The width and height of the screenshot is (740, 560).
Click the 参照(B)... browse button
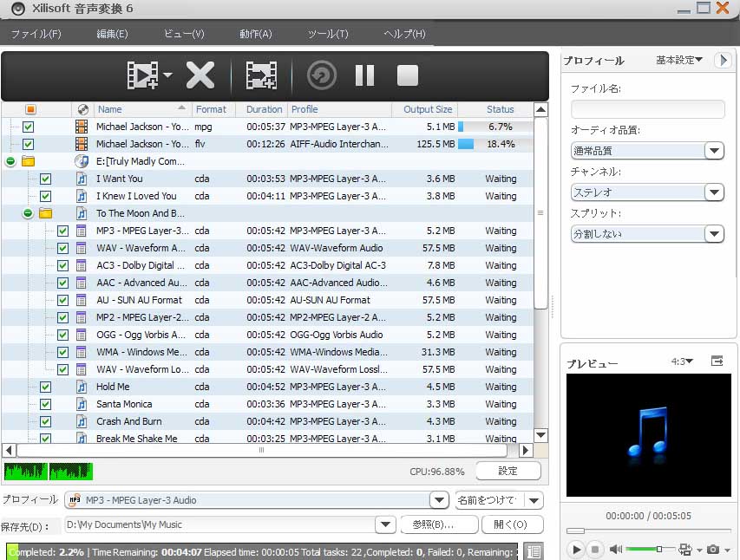coord(439,524)
